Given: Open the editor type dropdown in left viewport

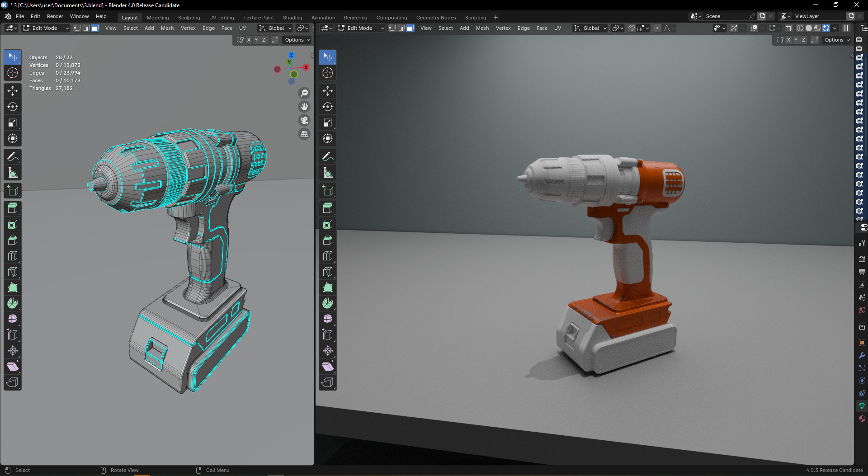Looking at the screenshot, I should (12, 28).
